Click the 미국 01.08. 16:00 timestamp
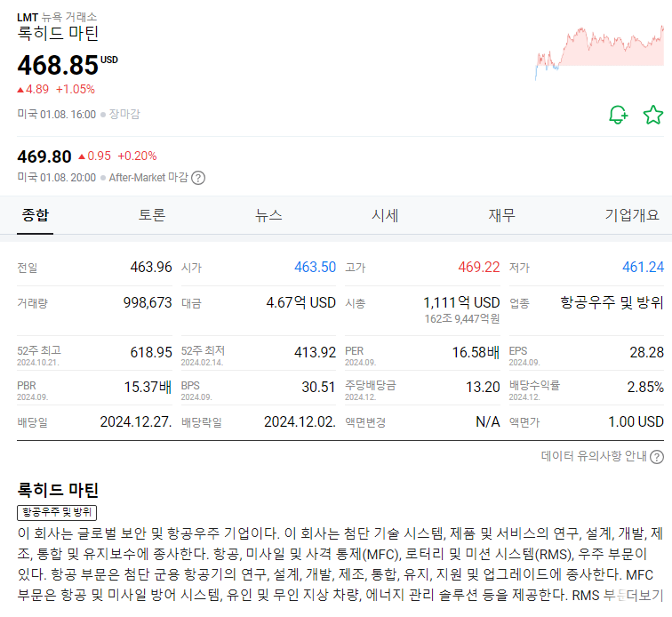 coord(57,115)
